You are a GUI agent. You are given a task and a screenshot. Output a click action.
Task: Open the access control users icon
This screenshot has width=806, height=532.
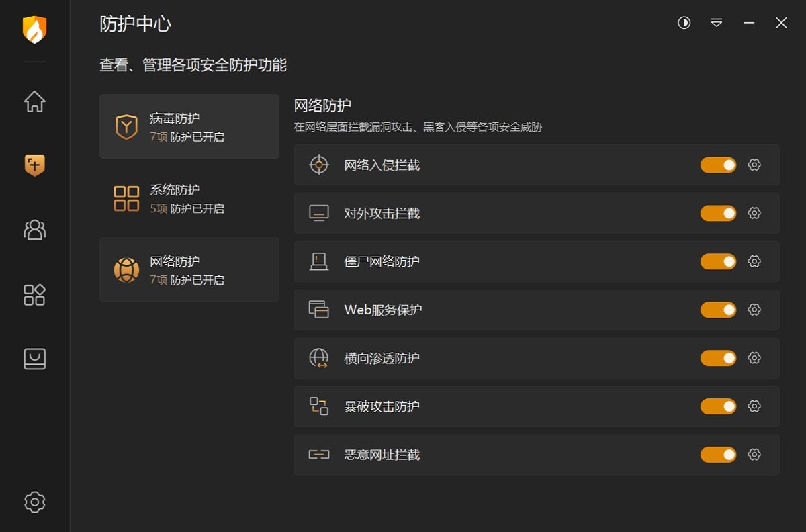point(34,230)
